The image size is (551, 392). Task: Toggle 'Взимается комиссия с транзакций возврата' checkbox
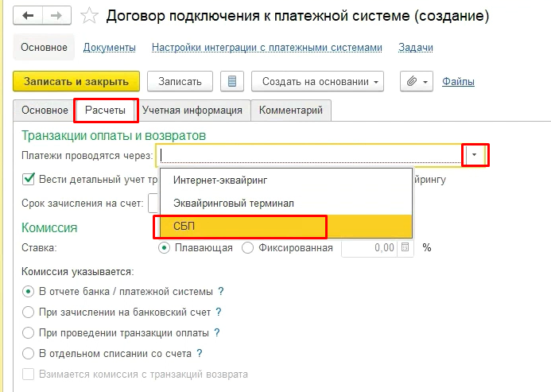[28, 374]
